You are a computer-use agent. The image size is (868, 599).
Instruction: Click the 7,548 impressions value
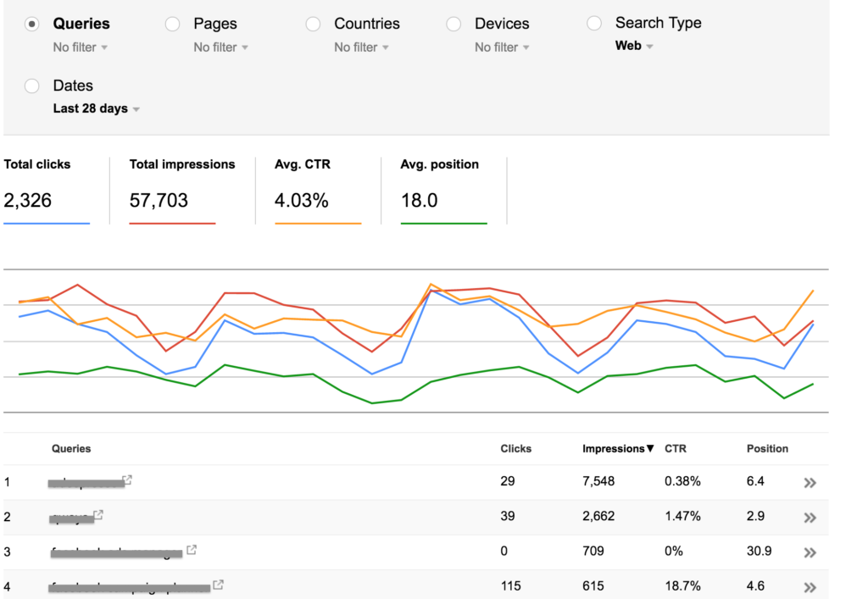point(598,481)
